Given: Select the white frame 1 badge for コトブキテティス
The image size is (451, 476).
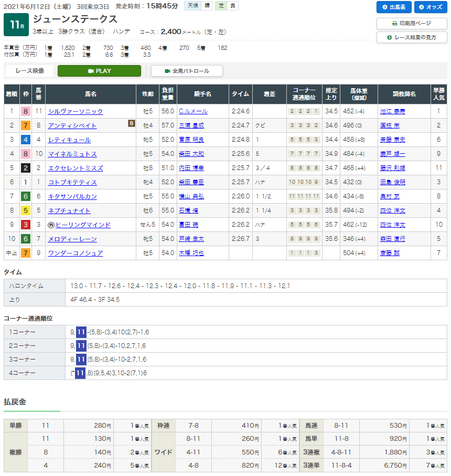Looking at the screenshot, I should (x=25, y=182).
